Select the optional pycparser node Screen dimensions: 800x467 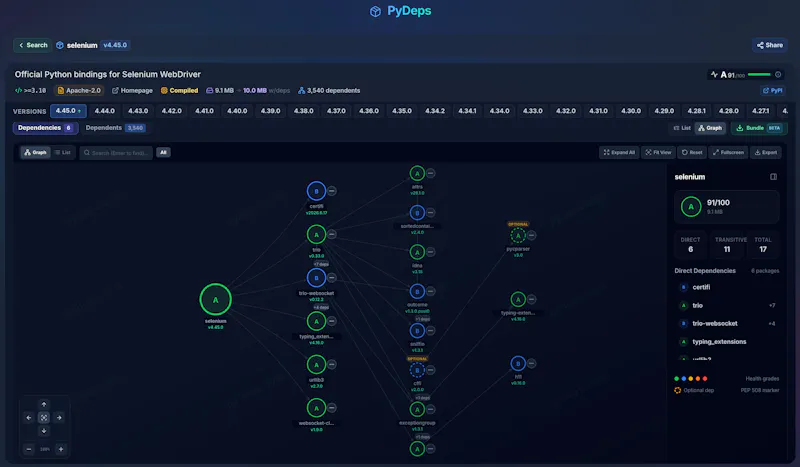point(518,236)
